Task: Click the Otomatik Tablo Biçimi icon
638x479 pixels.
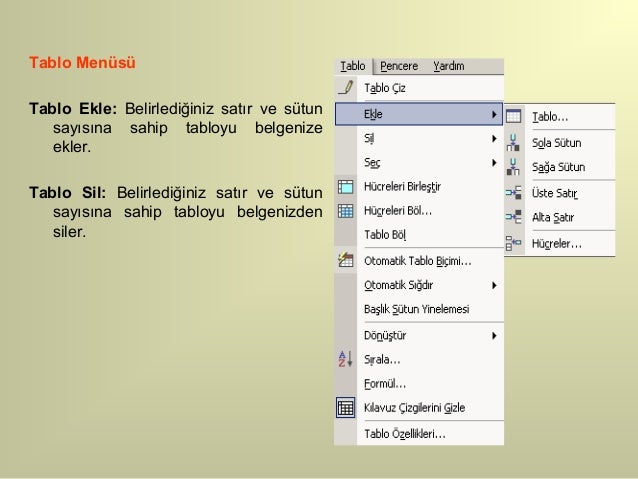Action: 346,260
